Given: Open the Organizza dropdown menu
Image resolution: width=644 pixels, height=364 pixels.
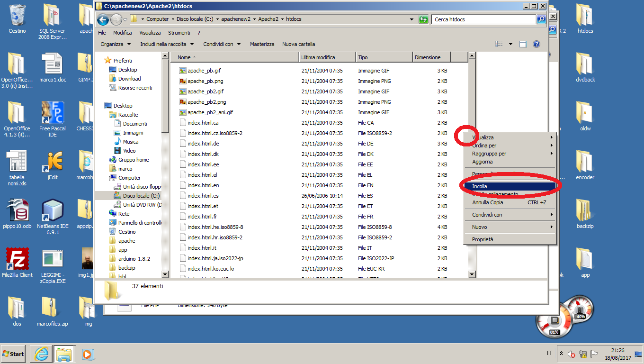Looking at the screenshot, I should 115,44.
